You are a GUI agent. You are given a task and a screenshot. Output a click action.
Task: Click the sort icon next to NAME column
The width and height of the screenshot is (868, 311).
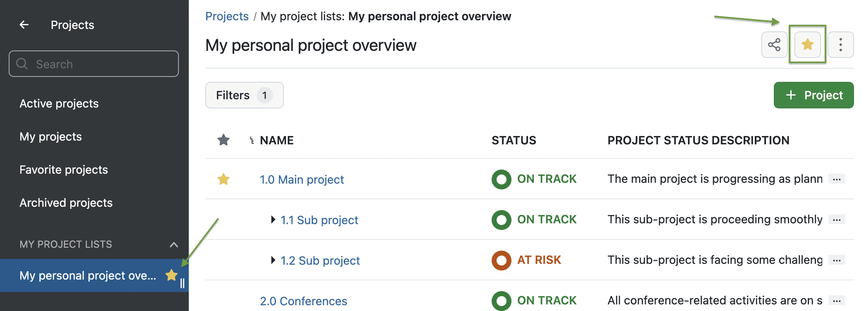(252, 140)
